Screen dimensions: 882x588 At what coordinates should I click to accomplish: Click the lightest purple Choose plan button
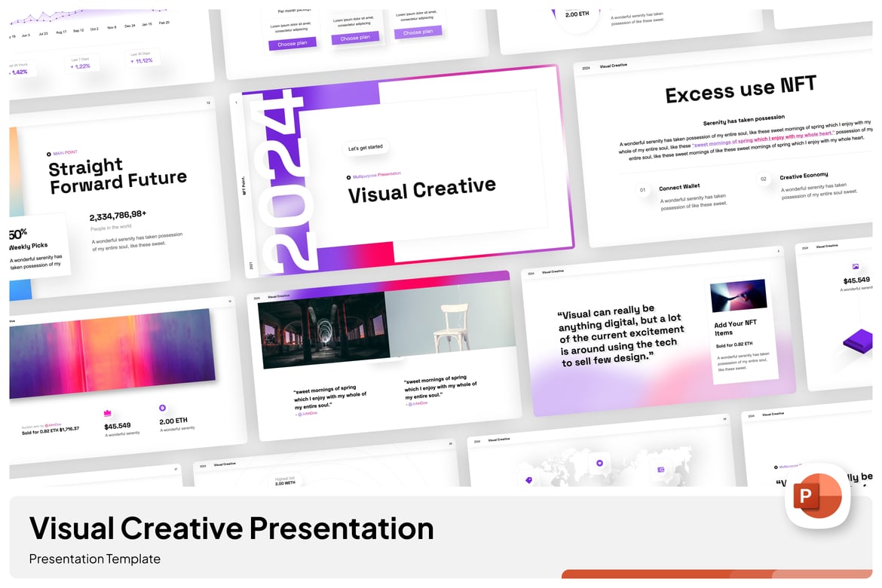coord(418,32)
